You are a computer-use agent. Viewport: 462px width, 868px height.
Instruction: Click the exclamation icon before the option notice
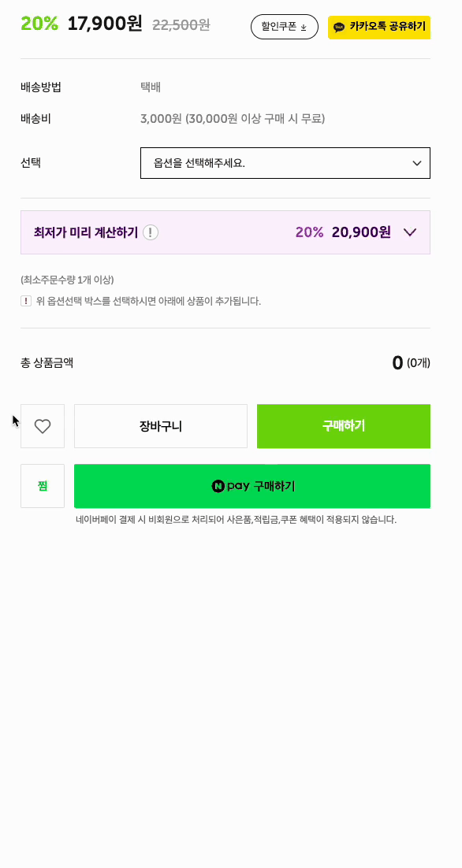click(x=26, y=301)
